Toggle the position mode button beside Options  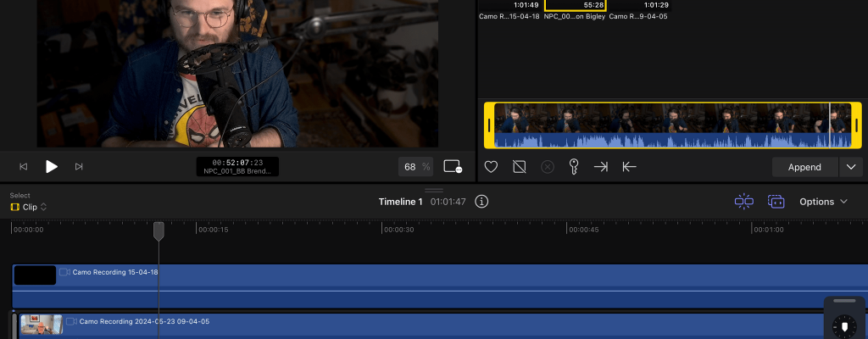[x=776, y=202]
